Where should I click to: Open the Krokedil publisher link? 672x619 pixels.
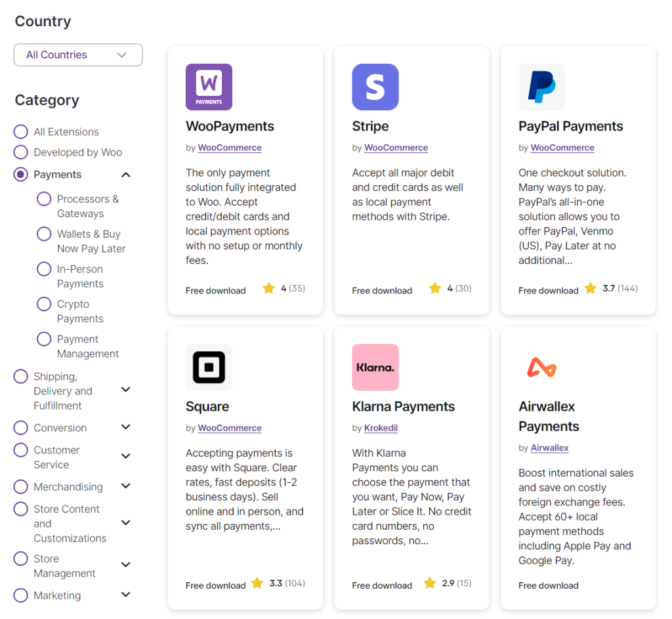tap(381, 428)
